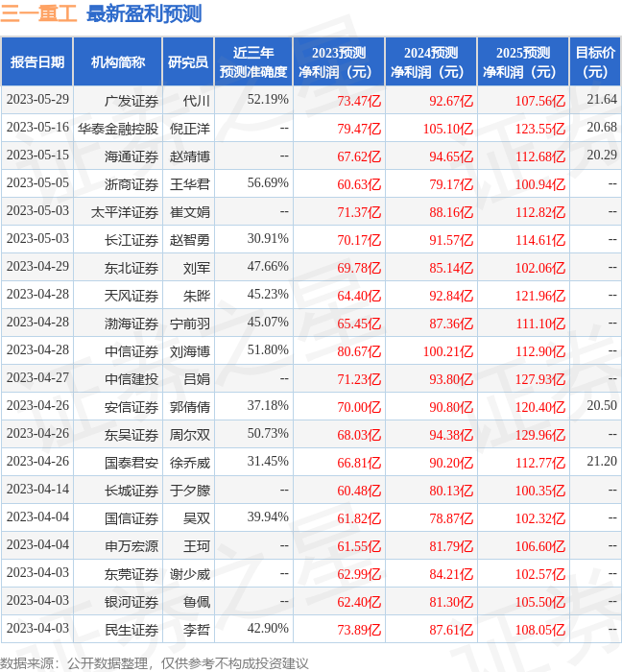Click institution name 长江证券
Image resolution: width=622 pixels, height=672 pixels.
coord(132,240)
